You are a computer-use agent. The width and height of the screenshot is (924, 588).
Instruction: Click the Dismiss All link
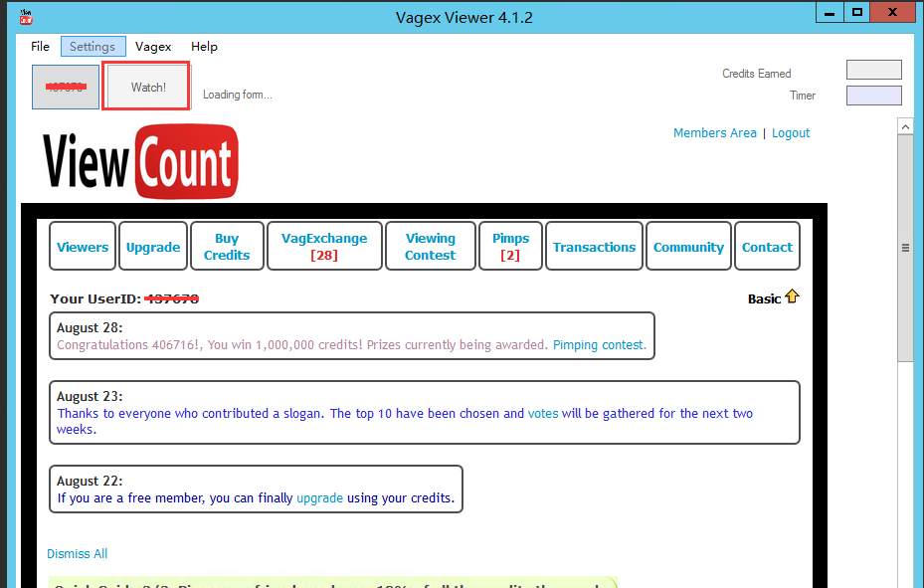tap(78, 553)
